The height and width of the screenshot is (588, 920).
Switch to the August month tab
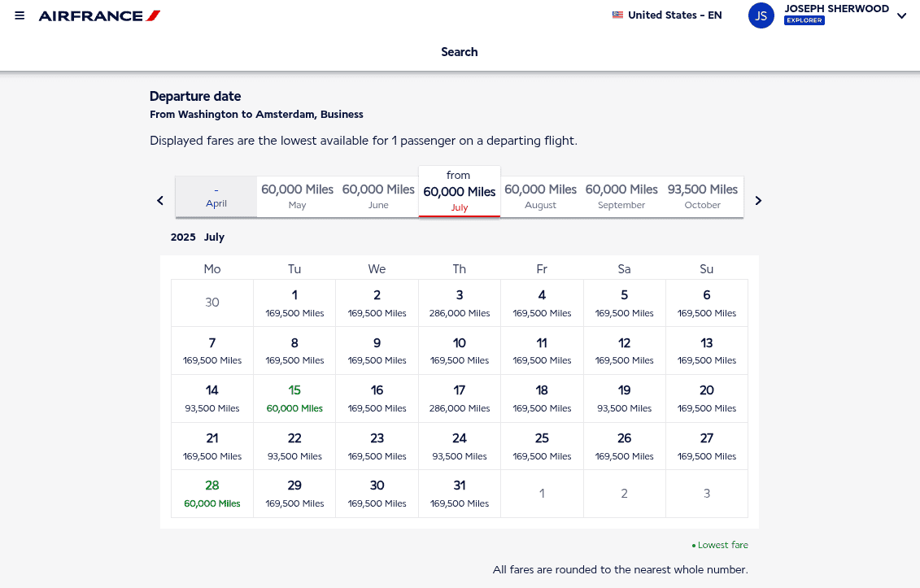point(540,196)
